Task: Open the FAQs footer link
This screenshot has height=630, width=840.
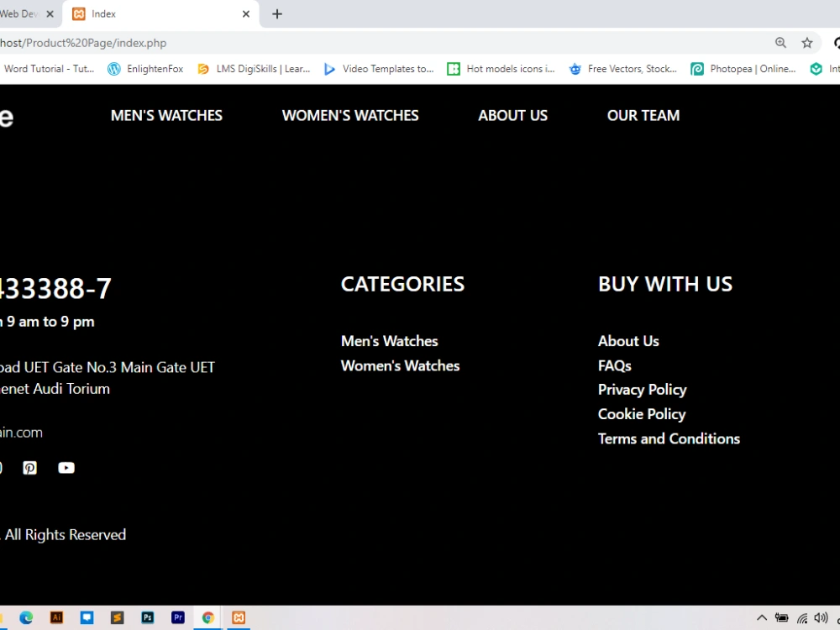Action: point(615,366)
